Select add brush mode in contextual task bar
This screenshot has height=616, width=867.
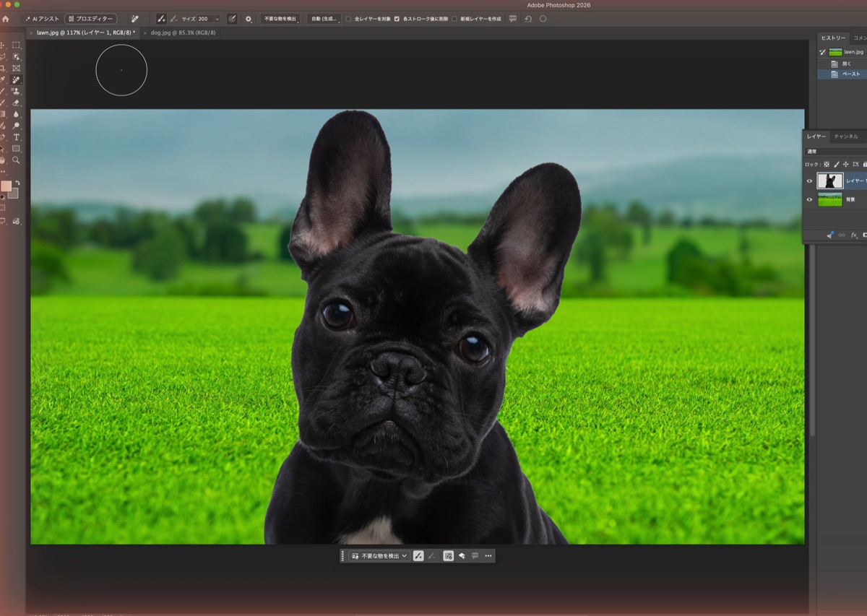(x=418, y=556)
